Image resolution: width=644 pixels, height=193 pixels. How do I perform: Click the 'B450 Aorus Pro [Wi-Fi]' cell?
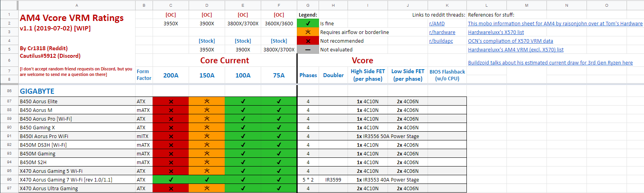[x=77, y=119]
